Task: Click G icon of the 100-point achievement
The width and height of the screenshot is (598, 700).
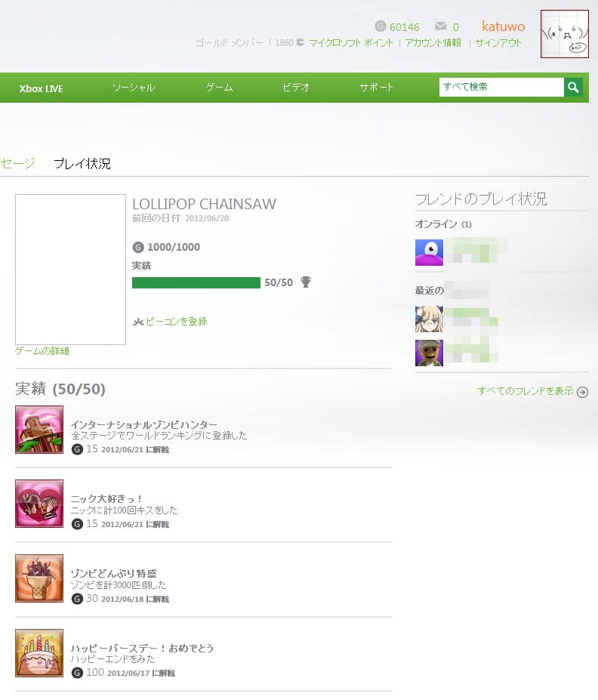Action: [x=77, y=673]
